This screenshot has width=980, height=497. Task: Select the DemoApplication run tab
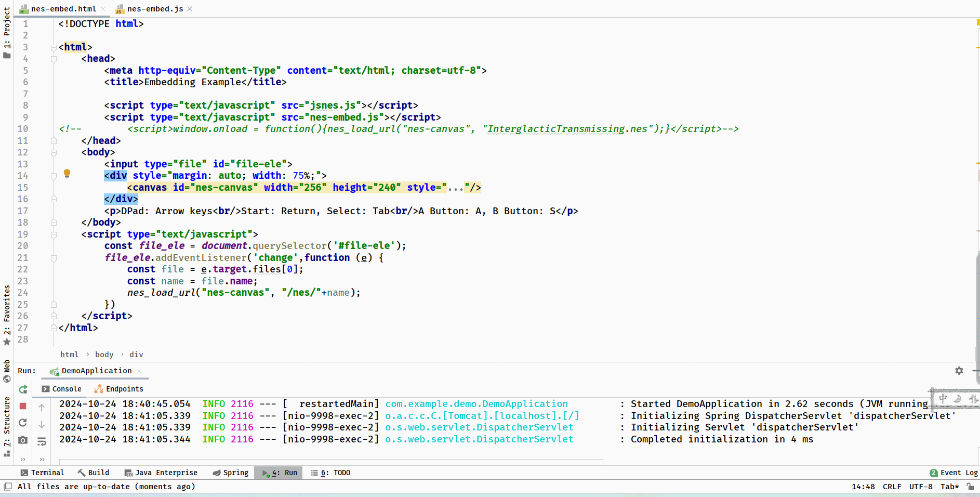coord(97,371)
